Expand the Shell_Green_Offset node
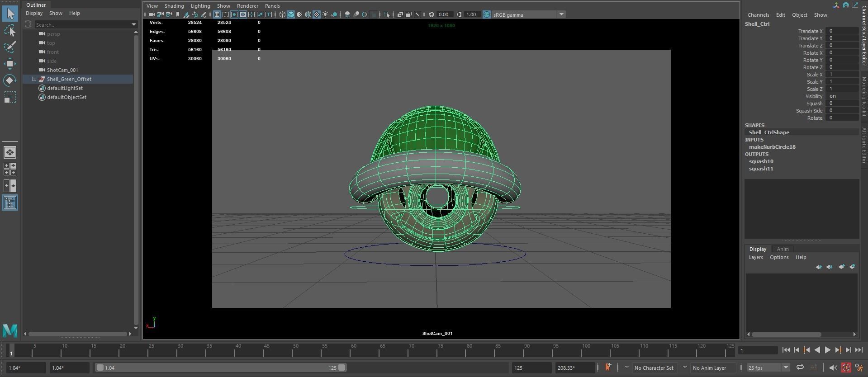The width and height of the screenshot is (868, 377). (34, 79)
